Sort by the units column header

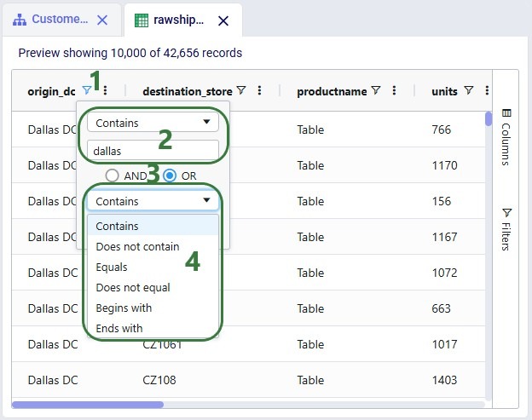coord(444,91)
